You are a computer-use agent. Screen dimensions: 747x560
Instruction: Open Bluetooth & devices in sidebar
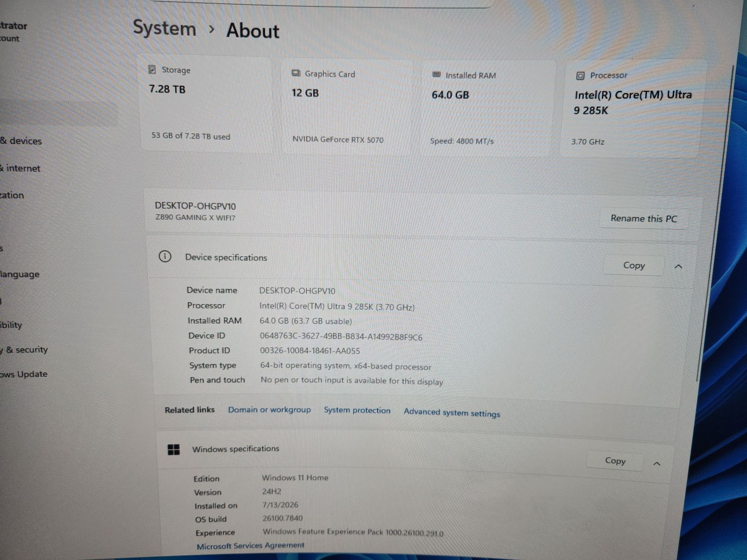pyautogui.click(x=21, y=140)
